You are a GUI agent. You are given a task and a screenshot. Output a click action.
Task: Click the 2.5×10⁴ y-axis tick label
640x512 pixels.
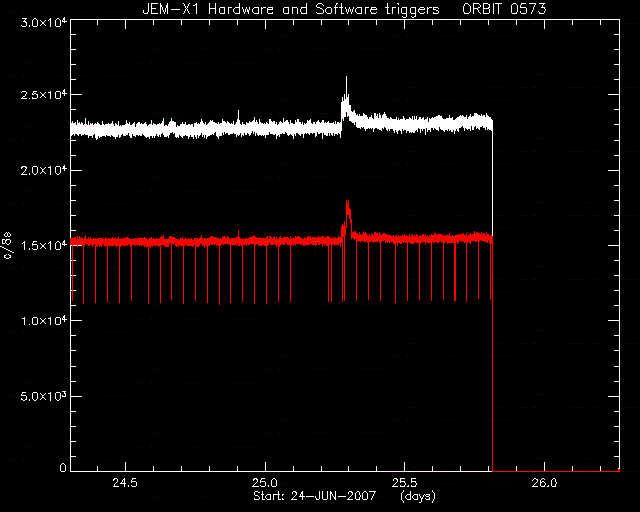(44, 95)
